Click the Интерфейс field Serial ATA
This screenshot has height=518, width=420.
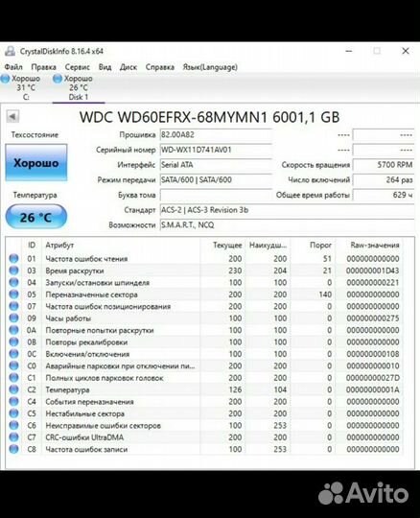tap(216, 165)
